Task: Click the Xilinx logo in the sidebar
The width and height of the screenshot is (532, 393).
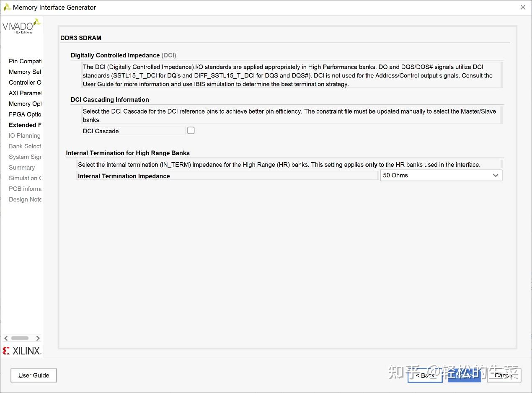Action: pyautogui.click(x=22, y=351)
